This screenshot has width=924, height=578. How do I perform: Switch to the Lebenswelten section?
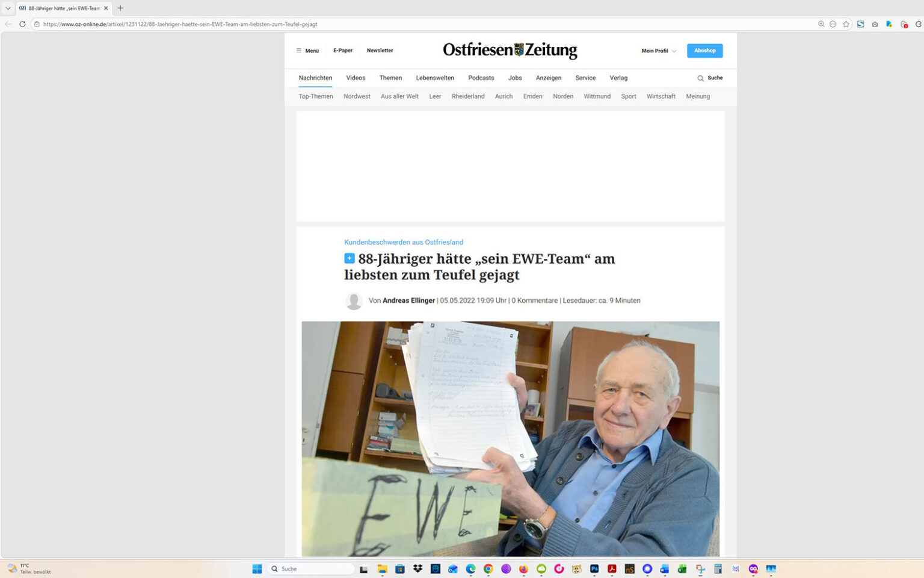tap(435, 78)
